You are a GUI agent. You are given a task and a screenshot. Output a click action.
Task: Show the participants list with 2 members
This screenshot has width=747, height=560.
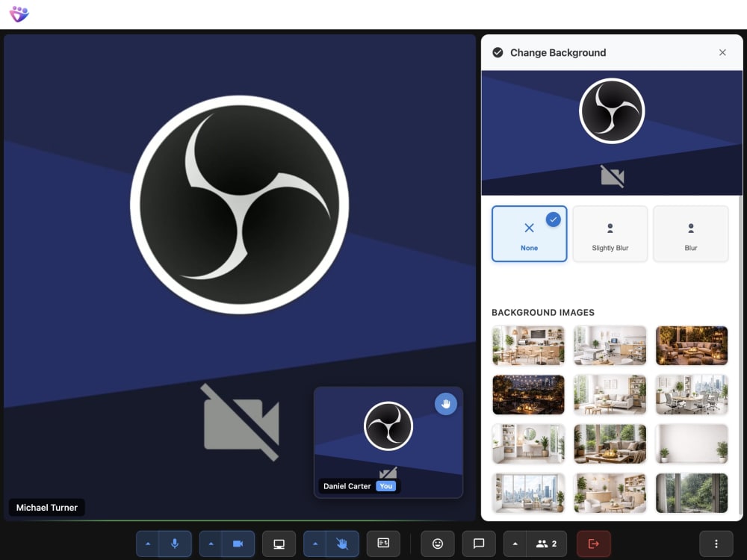point(547,544)
